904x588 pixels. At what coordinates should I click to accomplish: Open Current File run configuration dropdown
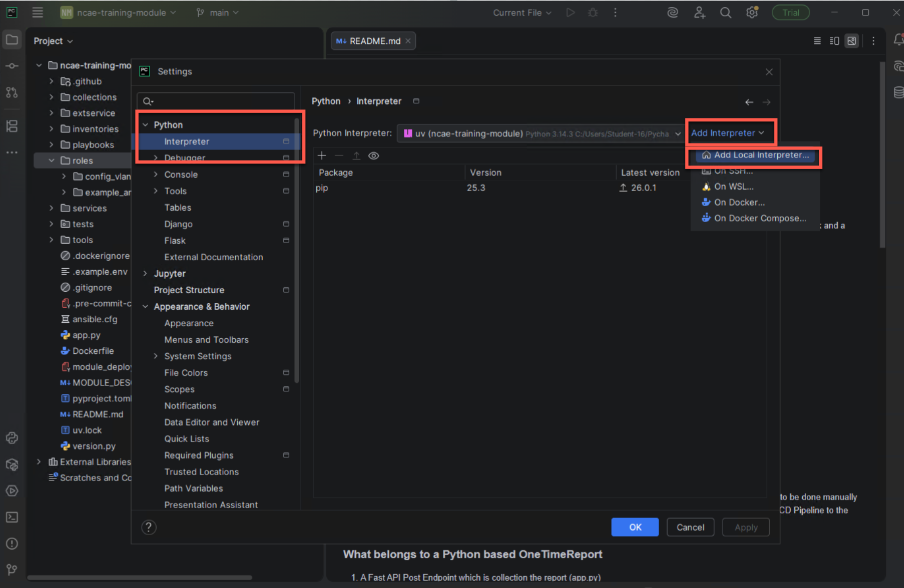pos(522,12)
